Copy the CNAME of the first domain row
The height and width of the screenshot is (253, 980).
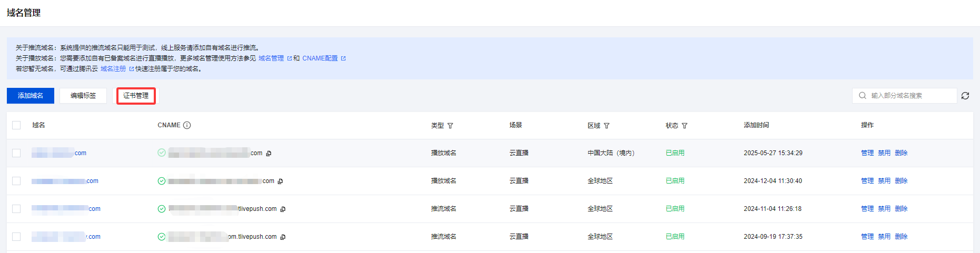click(269, 154)
